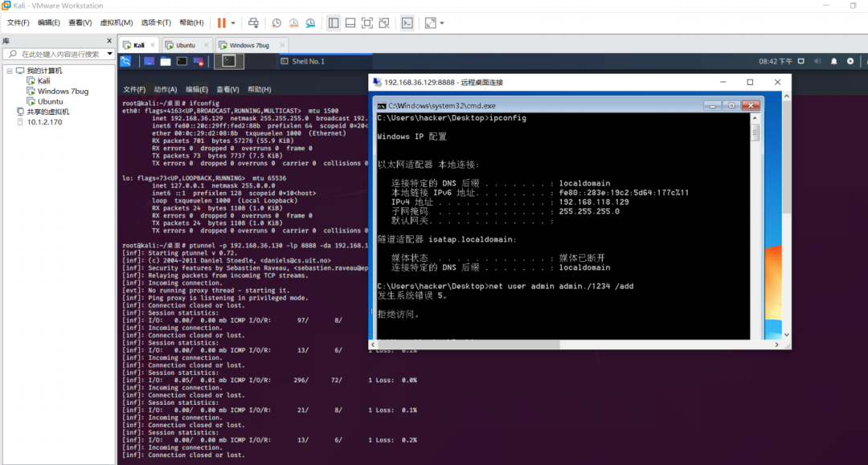The image size is (868, 465).
Task: Open the stretch display dropdown arrow
Action: click(x=442, y=23)
